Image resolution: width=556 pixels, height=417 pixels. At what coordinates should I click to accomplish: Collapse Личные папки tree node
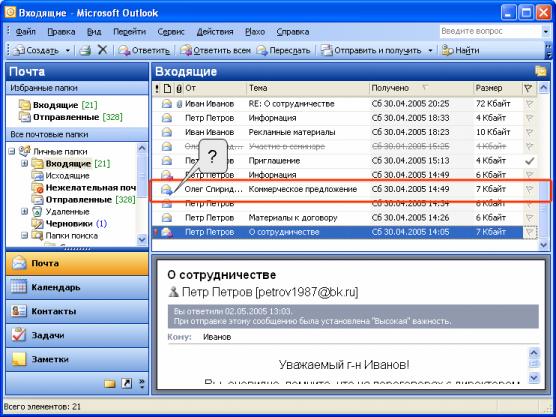point(12,151)
